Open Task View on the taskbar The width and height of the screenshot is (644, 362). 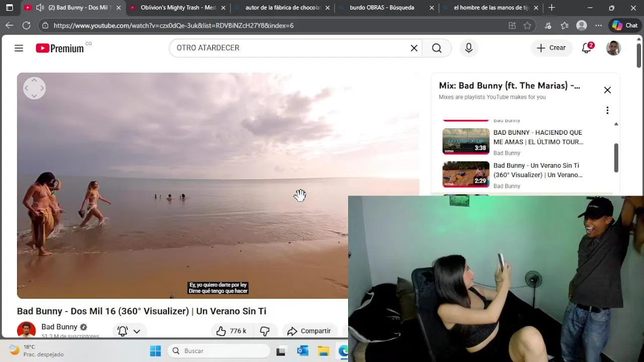(x=281, y=351)
